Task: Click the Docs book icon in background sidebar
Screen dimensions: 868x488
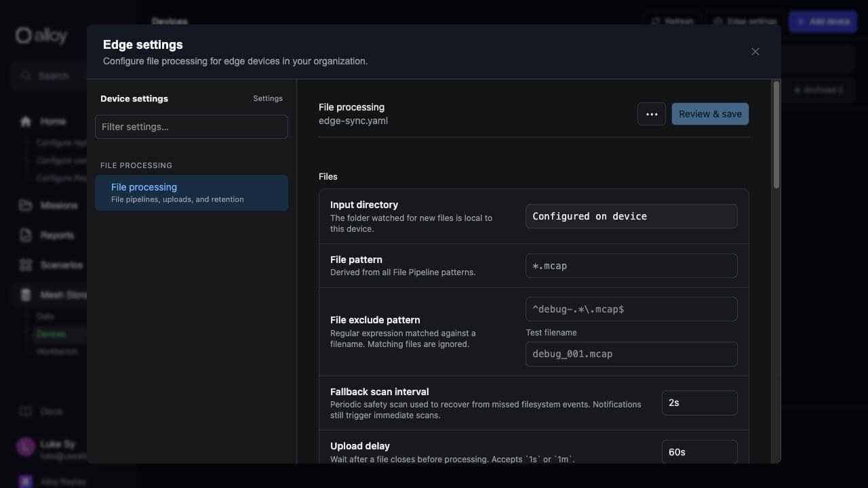Action: pos(26,411)
